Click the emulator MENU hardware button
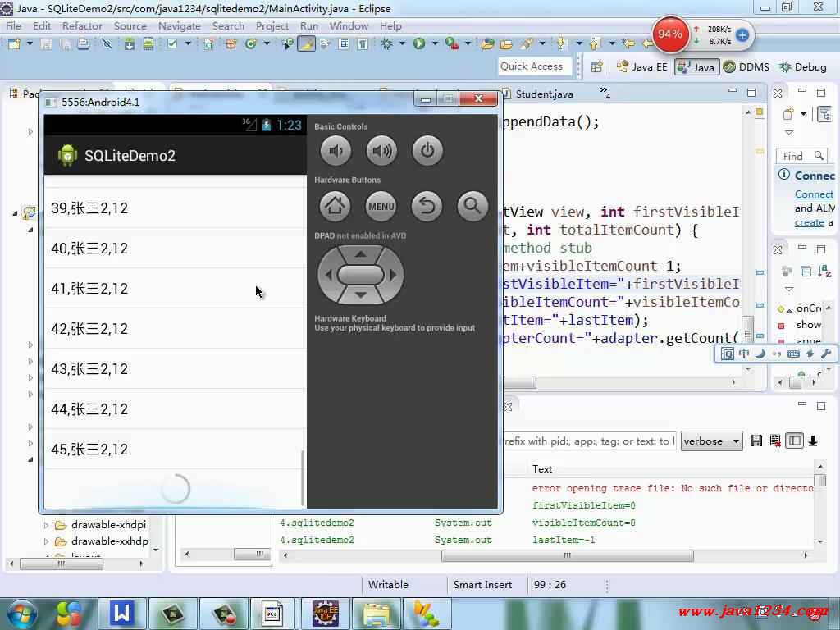Image resolution: width=840 pixels, height=630 pixels. [x=381, y=206]
